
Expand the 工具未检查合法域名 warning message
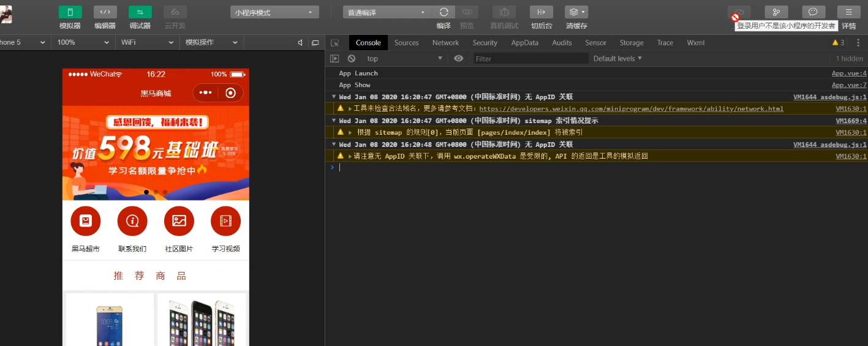(350, 109)
